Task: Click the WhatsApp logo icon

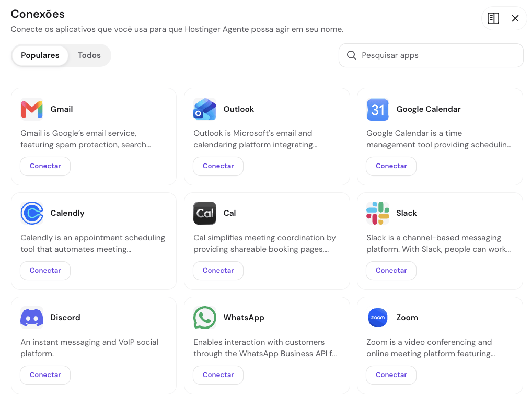Action: (x=205, y=318)
